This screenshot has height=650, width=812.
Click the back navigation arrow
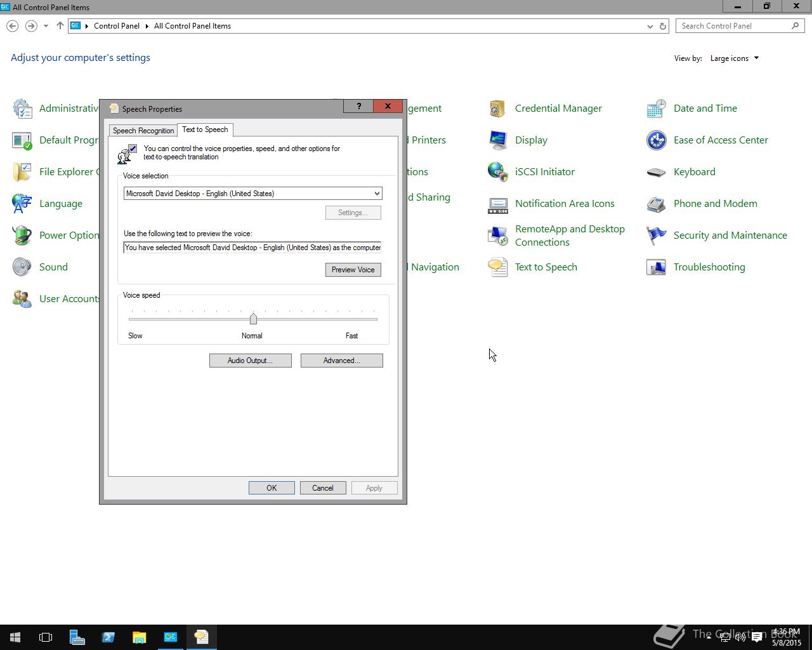tap(13, 26)
